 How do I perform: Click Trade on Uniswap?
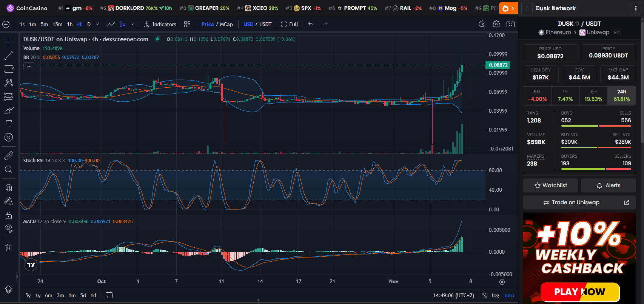tap(570, 202)
